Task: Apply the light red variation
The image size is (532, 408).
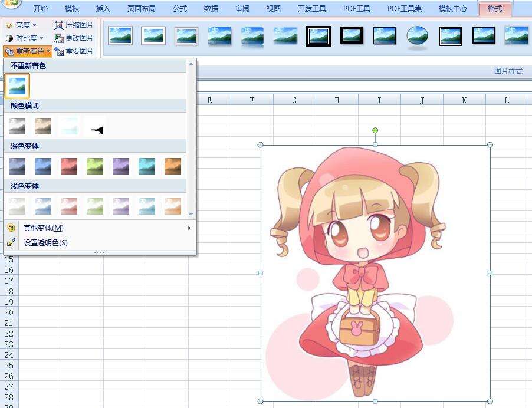Action: pos(69,206)
